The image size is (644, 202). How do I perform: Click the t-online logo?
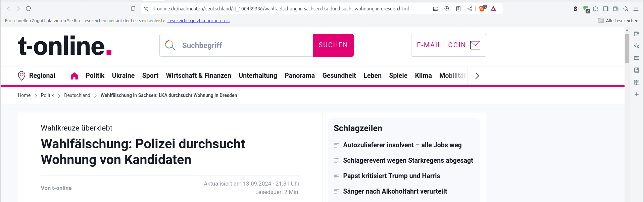64,45
